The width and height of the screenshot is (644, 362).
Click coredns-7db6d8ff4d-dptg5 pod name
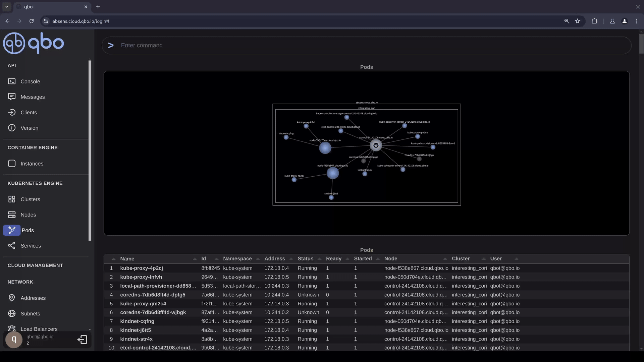pyautogui.click(x=153, y=295)
